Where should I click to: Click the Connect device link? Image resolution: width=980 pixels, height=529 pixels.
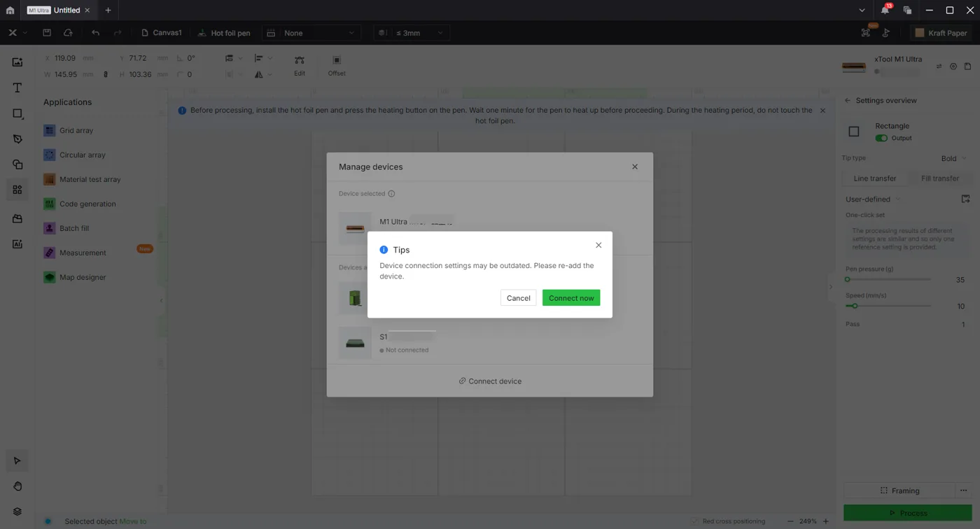tap(490, 381)
